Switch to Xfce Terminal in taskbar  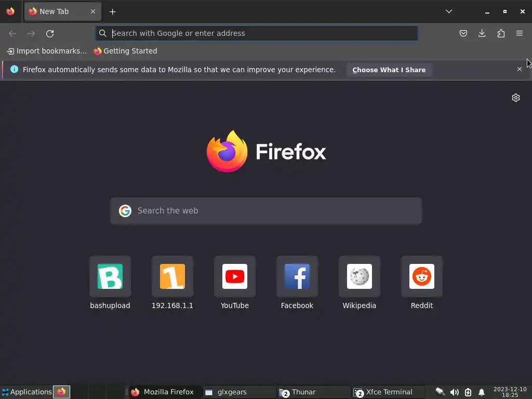coord(388,392)
